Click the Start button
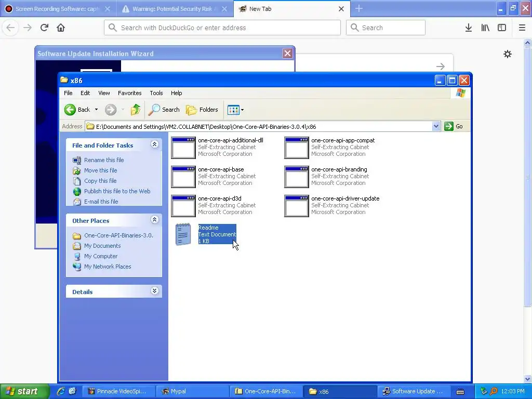Screen dimensions: 532x399 [x=24, y=391]
